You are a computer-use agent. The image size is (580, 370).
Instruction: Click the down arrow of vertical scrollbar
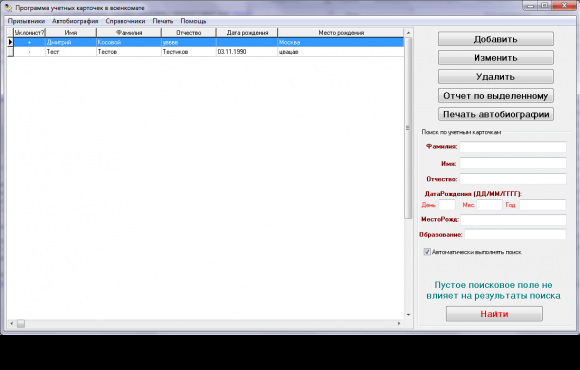point(408,315)
